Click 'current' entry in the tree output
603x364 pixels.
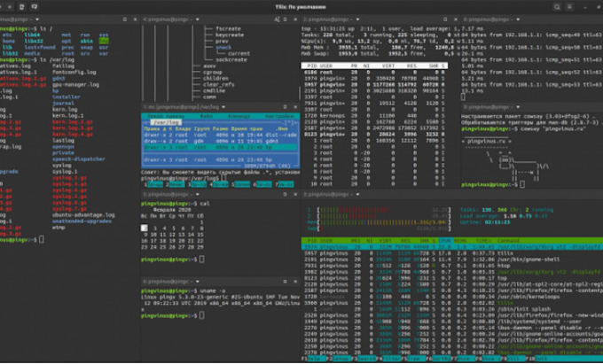tap(239, 53)
